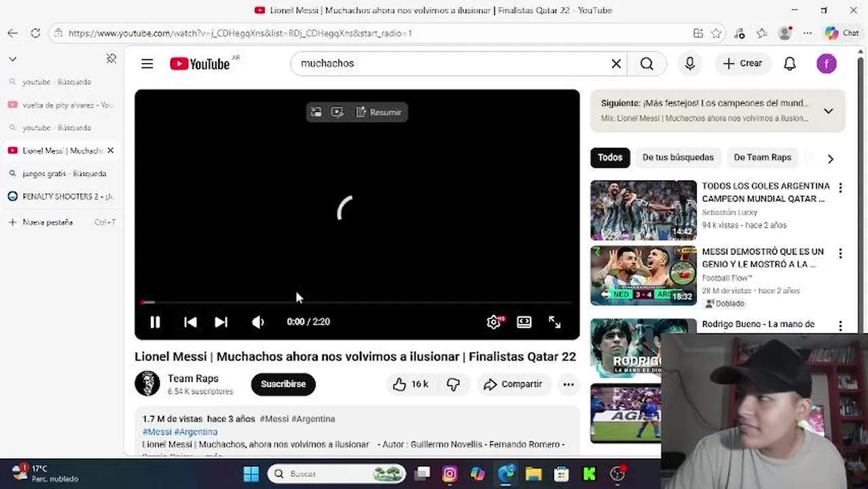The height and width of the screenshot is (489, 868).
Task: Open the account avatar menu
Action: (827, 64)
